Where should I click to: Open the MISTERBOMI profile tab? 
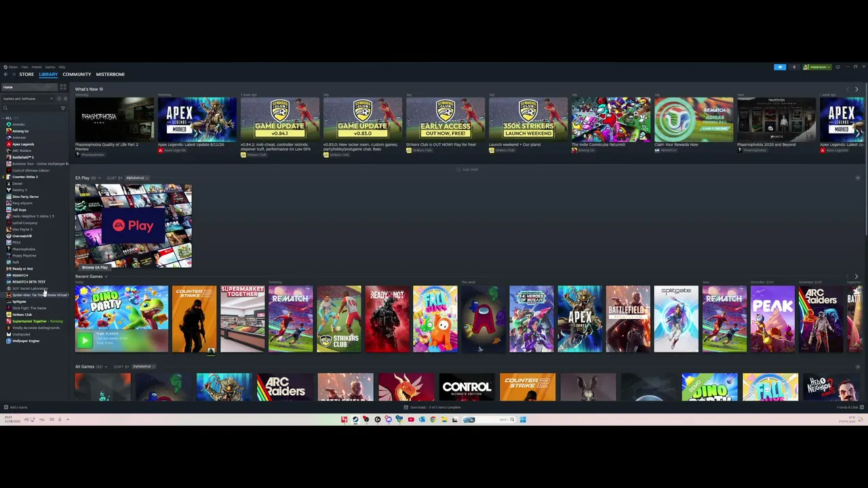[110, 74]
